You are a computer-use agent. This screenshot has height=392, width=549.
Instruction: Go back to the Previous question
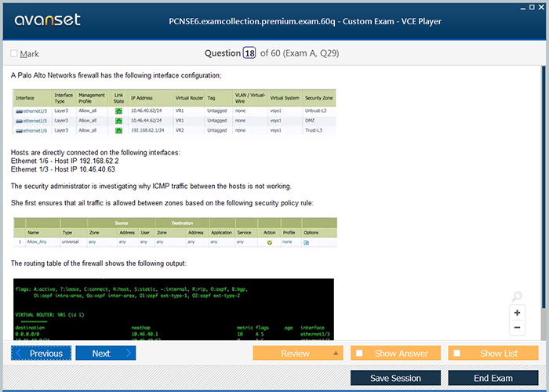[x=41, y=354]
